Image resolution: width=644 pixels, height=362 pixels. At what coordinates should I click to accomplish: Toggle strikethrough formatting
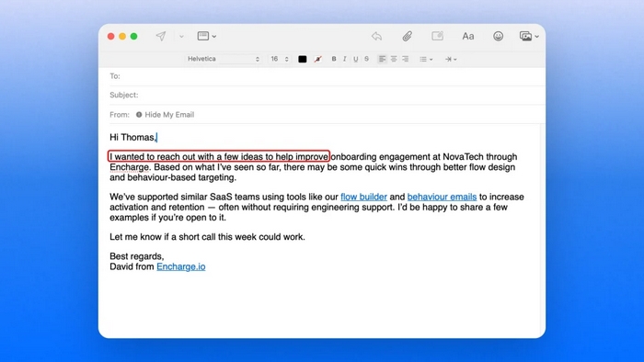[x=366, y=59]
